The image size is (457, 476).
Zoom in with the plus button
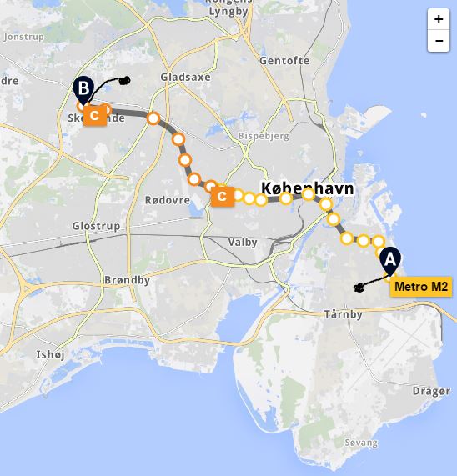439,19
